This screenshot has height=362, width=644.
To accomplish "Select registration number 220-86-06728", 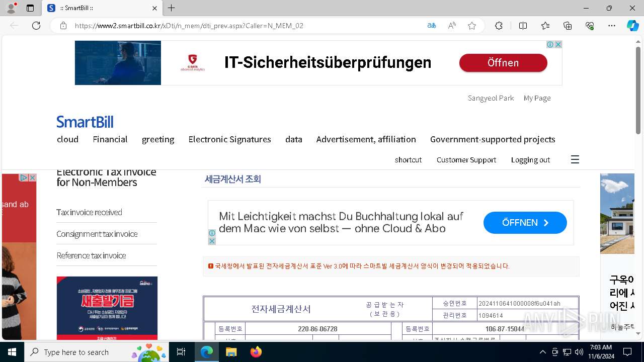I will pos(317,329).
